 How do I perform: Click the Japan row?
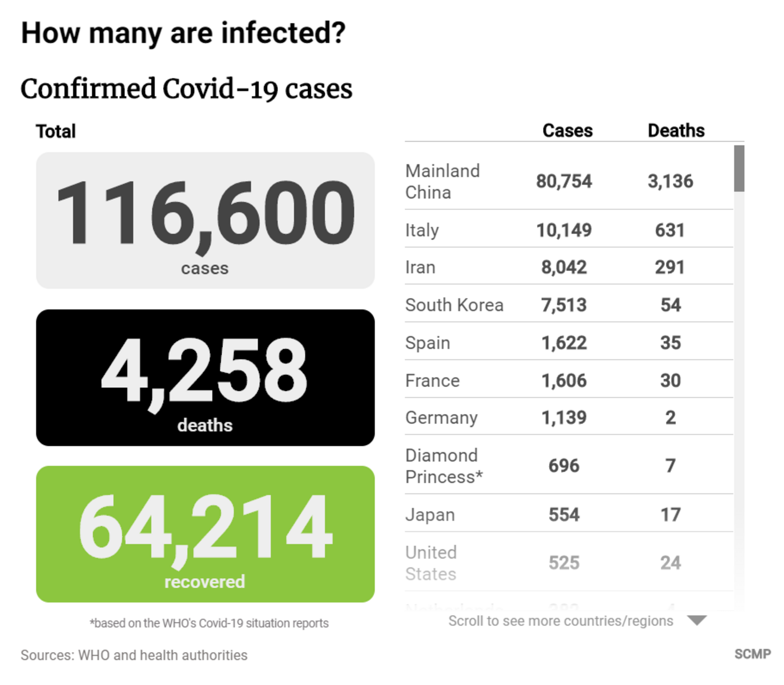click(568, 514)
